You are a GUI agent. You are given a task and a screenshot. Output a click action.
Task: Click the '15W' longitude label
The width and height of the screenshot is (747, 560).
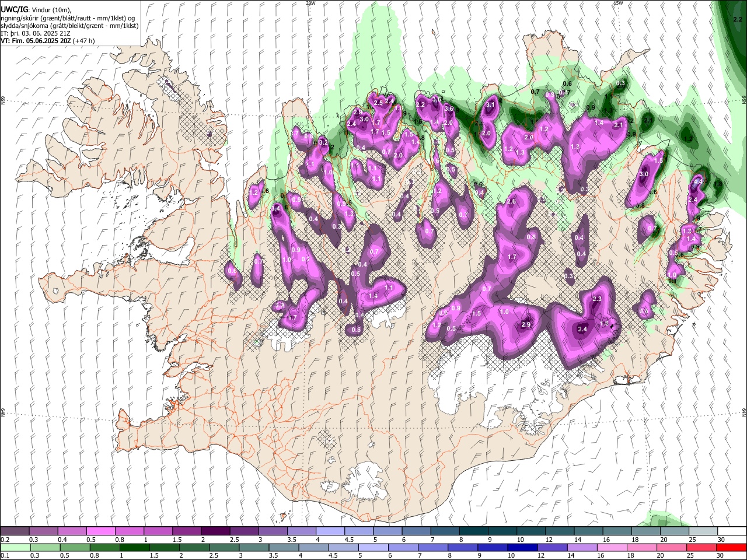point(618,3)
